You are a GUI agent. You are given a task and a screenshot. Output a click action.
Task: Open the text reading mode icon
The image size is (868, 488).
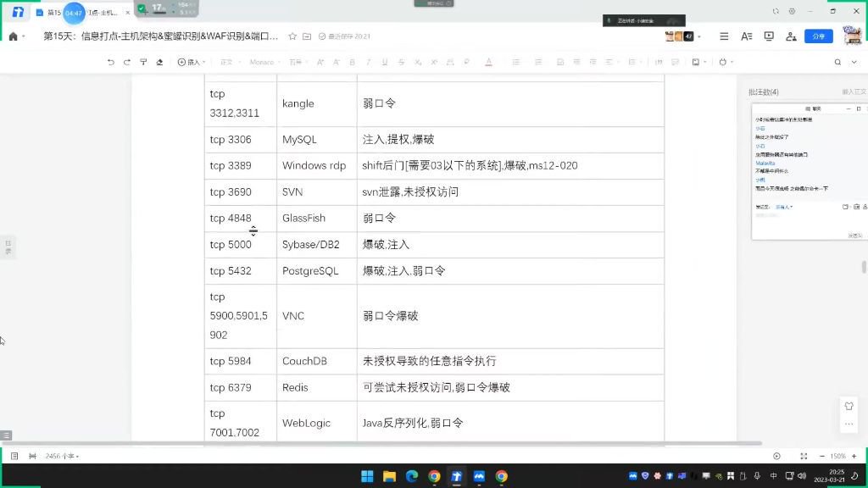click(746, 36)
